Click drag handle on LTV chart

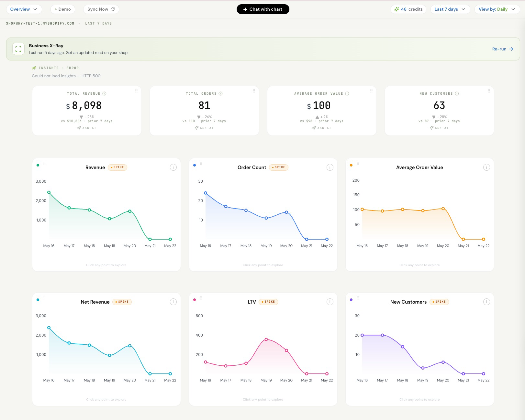tap(201, 298)
